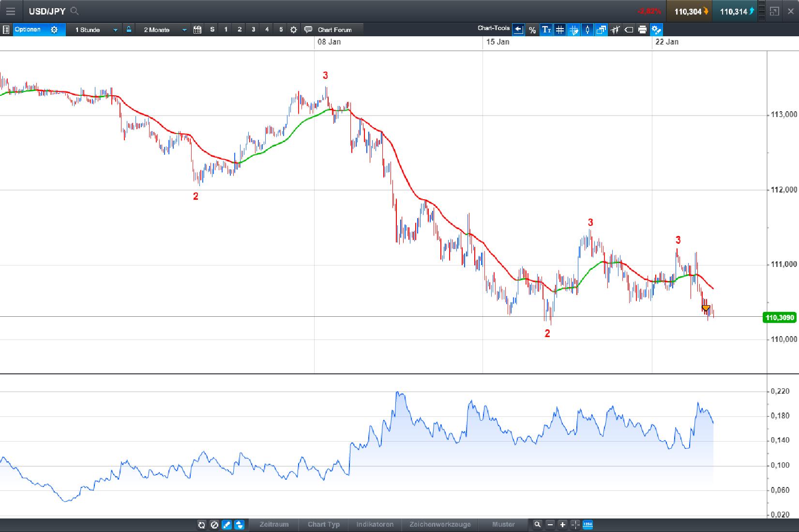Open the chart percentage scale tool
799x532 pixels.
(532, 30)
